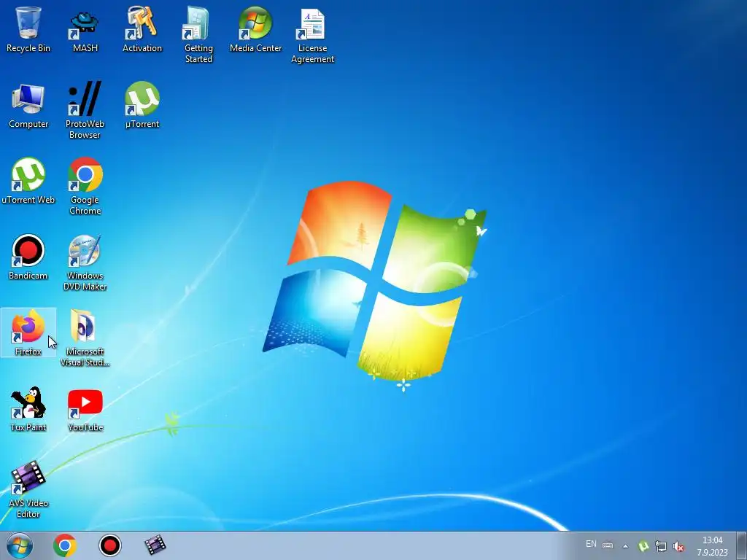The image size is (747, 560).
Task: Select the MASH desktop shortcut
Action: pyautogui.click(x=85, y=29)
